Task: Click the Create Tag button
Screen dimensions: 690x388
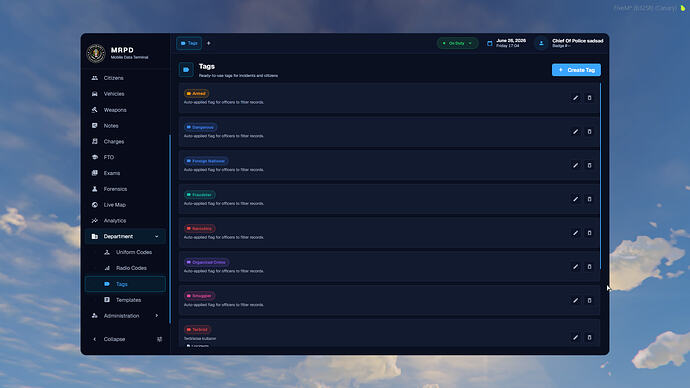Action: click(x=576, y=70)
